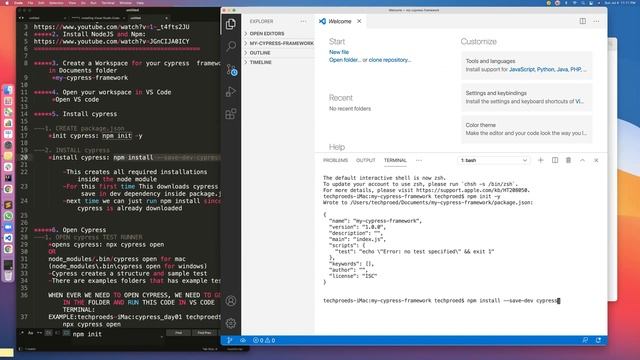
Task: Switch to the Problems panel tab
Action: pyautogui.click(x=336, y=160)
